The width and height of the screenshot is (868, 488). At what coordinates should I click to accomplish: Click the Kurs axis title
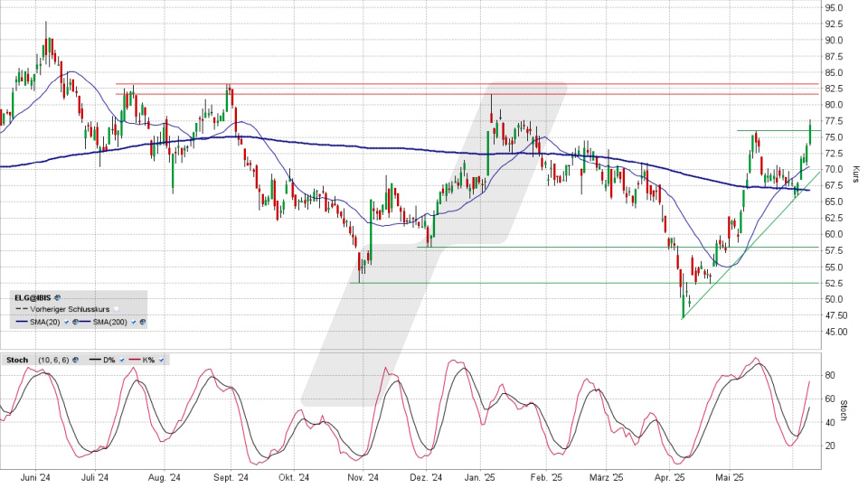tap(856, 174)
